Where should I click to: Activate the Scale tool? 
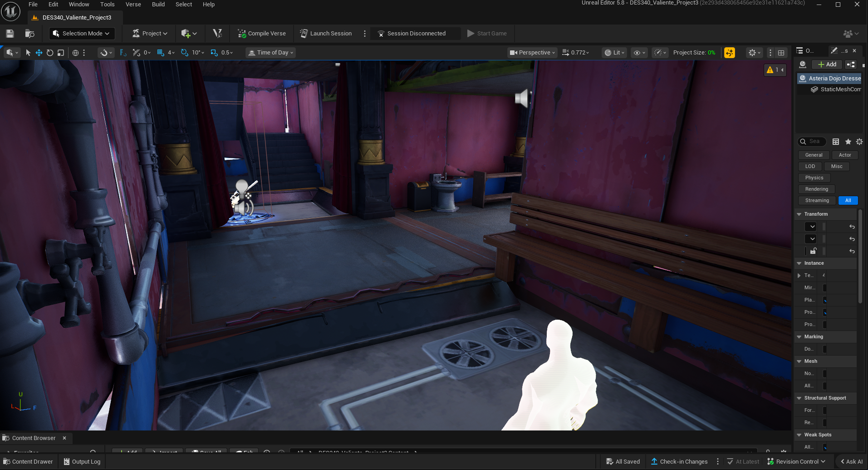(x=61, y=53)
